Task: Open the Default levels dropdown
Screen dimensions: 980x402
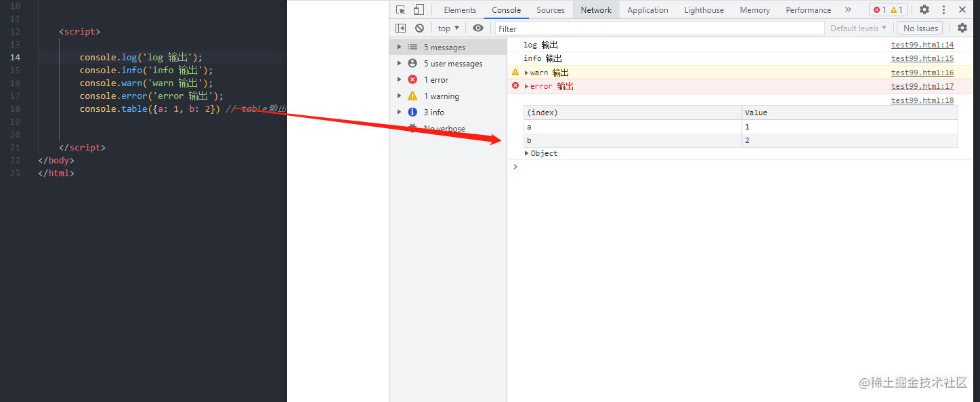Action: (x=858, y=28)
